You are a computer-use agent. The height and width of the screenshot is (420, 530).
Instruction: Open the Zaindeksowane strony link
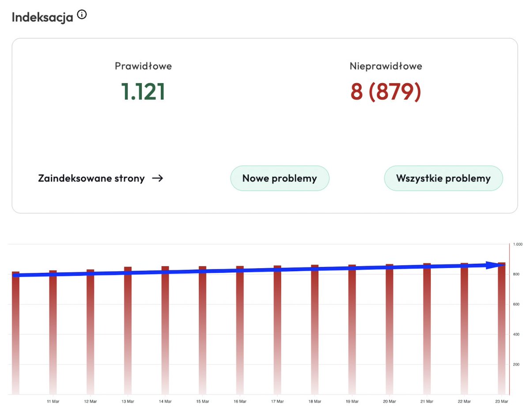click(91, 178)
